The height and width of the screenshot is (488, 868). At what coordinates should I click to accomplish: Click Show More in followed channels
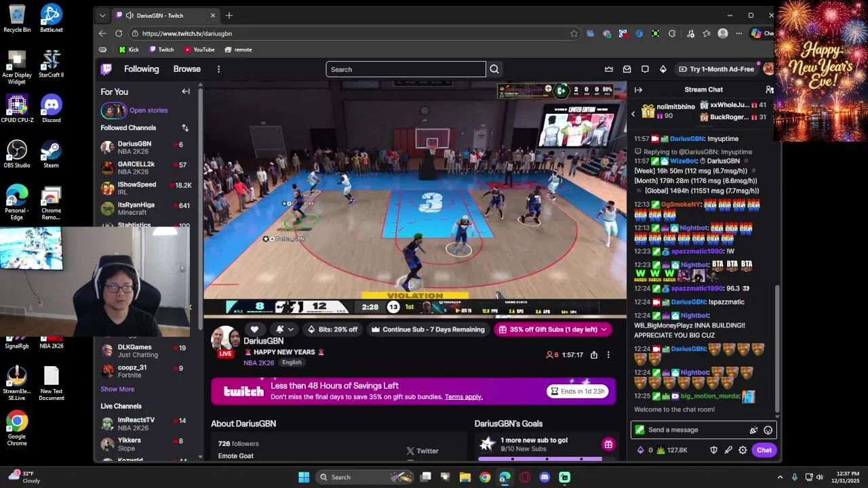pos(117,389)
